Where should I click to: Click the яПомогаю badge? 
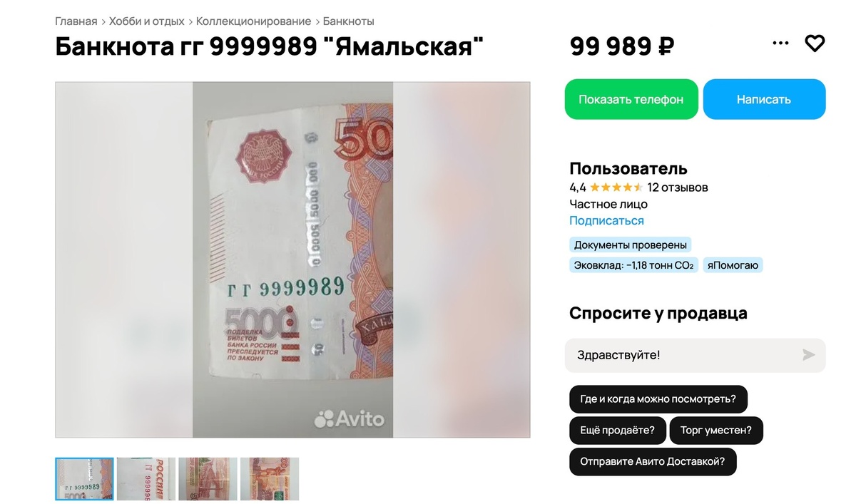(x=733, y=265)
